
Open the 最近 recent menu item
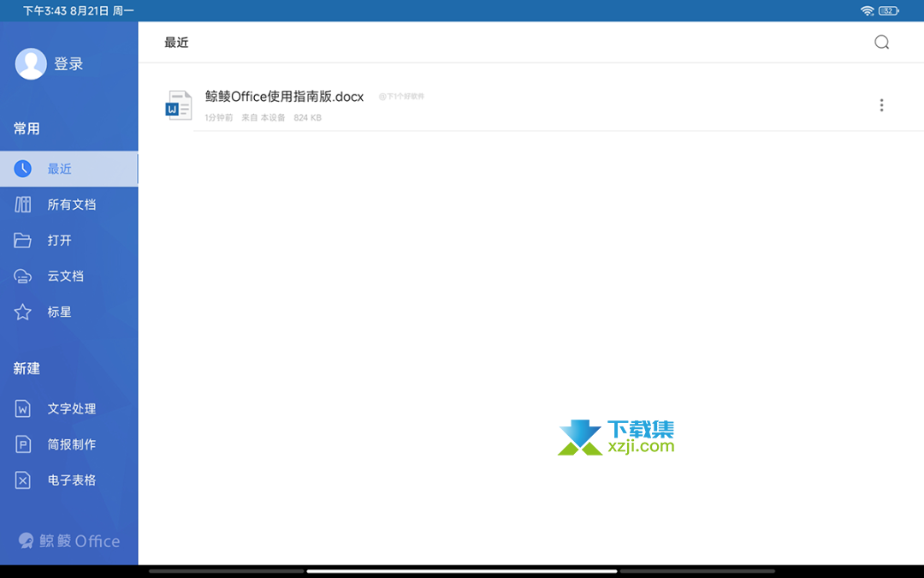69,169
